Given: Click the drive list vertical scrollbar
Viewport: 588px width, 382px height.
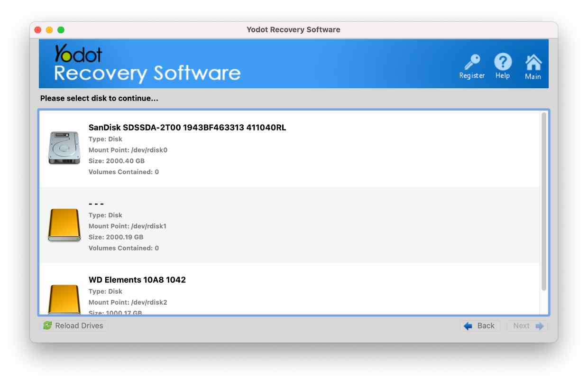Looking at the screenshot, I should (544, 202).
